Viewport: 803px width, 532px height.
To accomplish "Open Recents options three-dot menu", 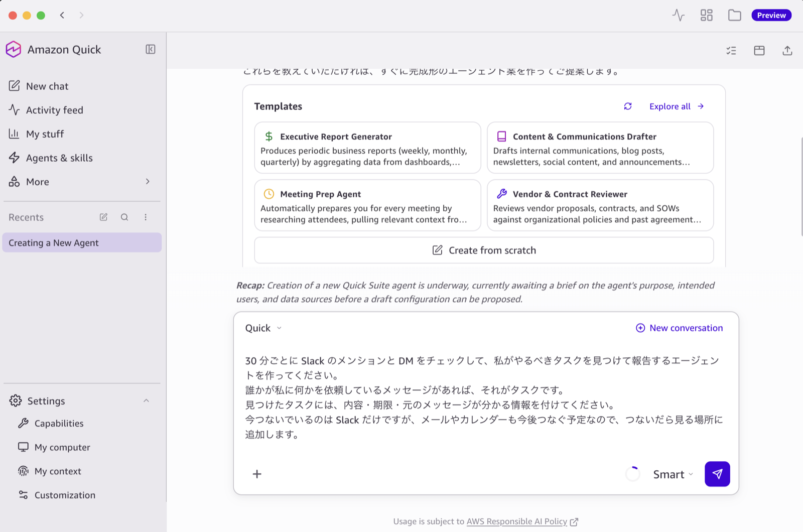I will click(x=146, y=217).
